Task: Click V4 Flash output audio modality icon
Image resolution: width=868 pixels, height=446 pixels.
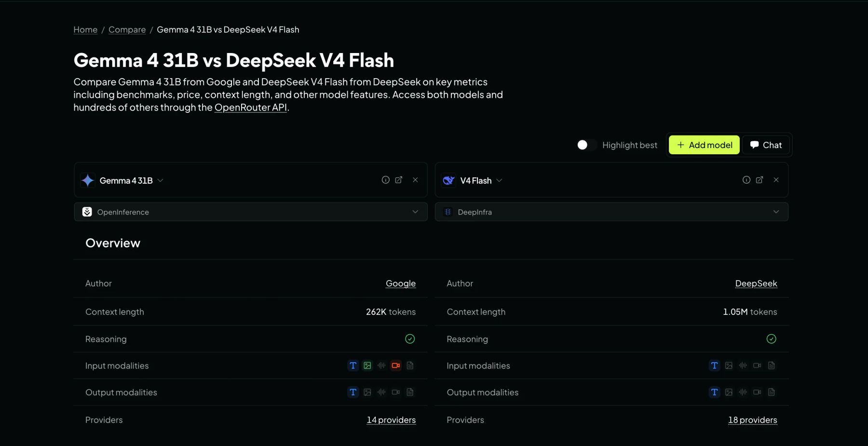Action: click(743, 392)
